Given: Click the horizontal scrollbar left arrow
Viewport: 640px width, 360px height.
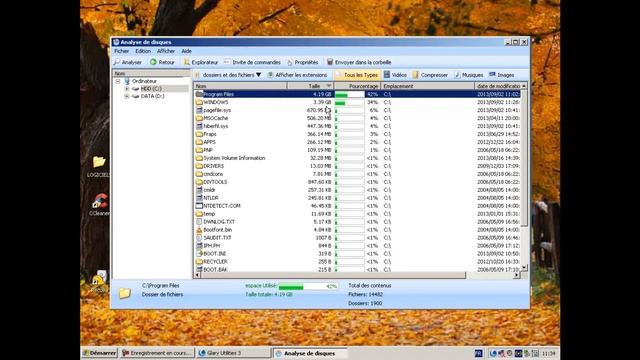Looking at the screenshot, I should 198,276.
